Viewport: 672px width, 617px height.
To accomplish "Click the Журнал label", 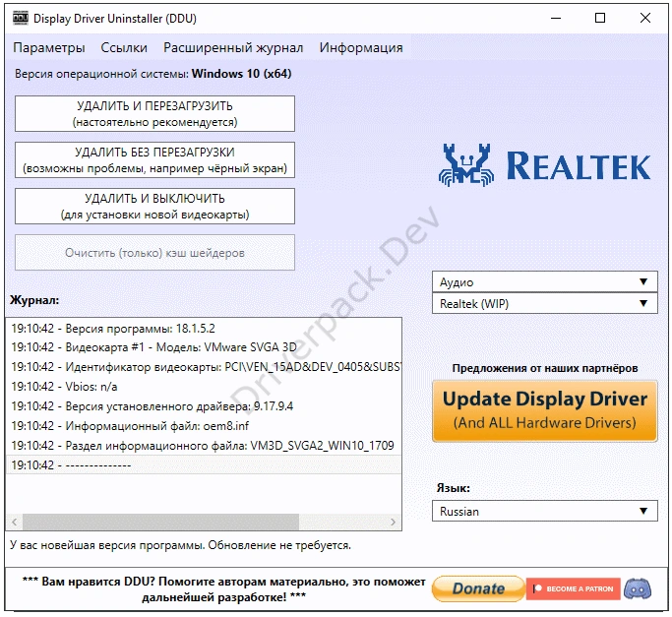I will 34,300.
